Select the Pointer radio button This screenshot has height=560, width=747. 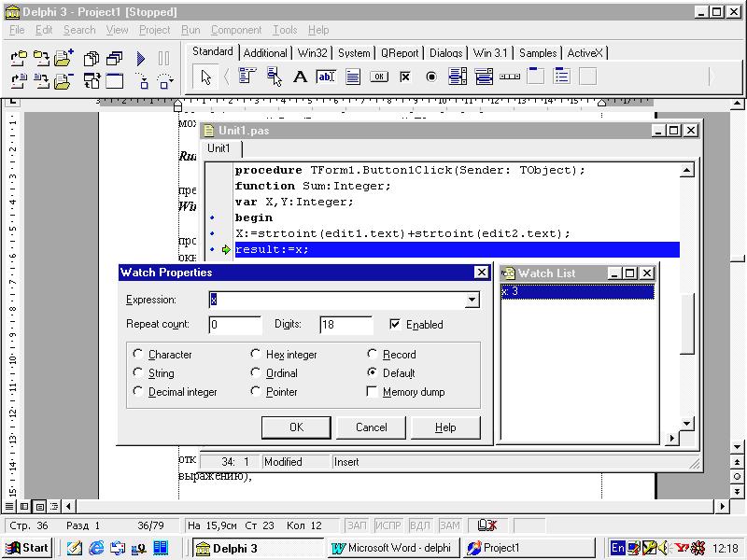255,391
